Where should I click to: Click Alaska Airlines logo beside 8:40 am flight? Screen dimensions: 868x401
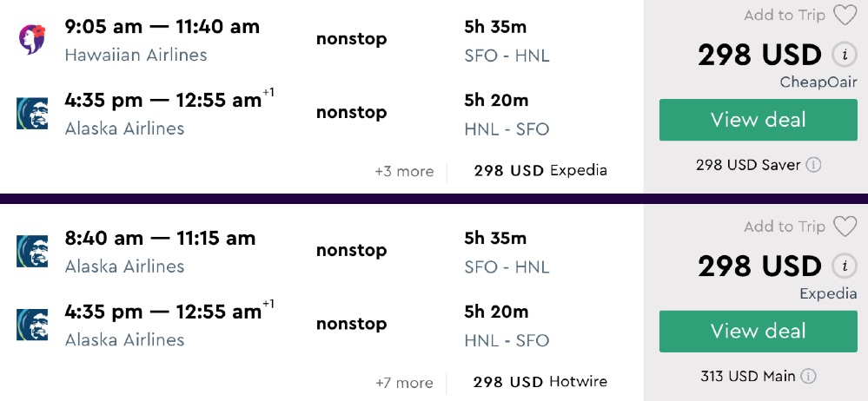32,251
